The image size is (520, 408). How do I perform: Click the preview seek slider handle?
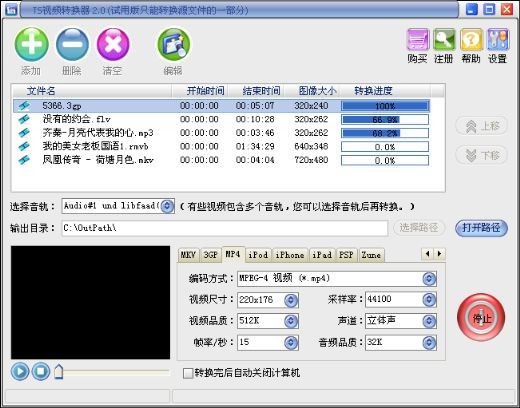click(x=59, y=372)
